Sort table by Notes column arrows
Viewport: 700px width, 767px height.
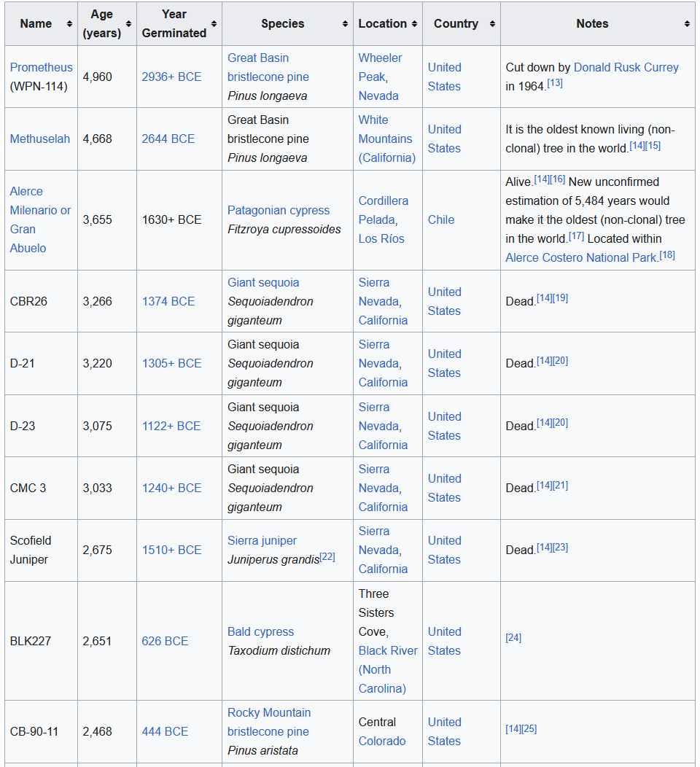[687, 24]
